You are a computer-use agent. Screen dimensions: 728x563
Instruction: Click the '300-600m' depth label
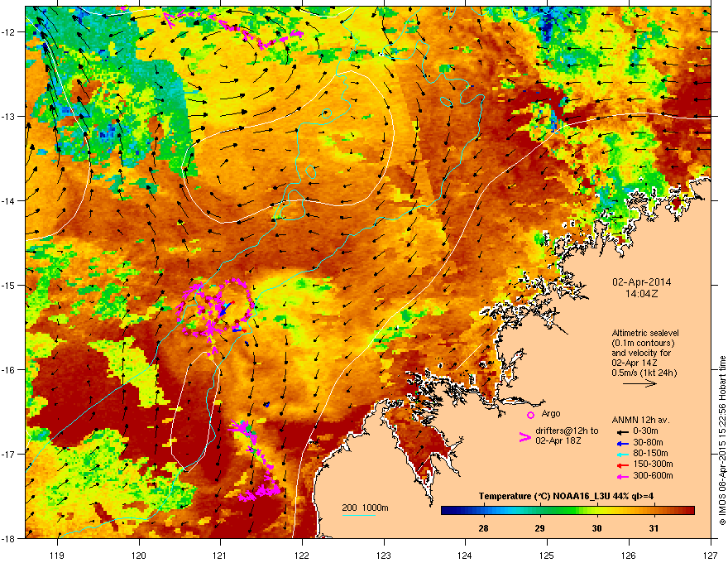tap(653, 476)
